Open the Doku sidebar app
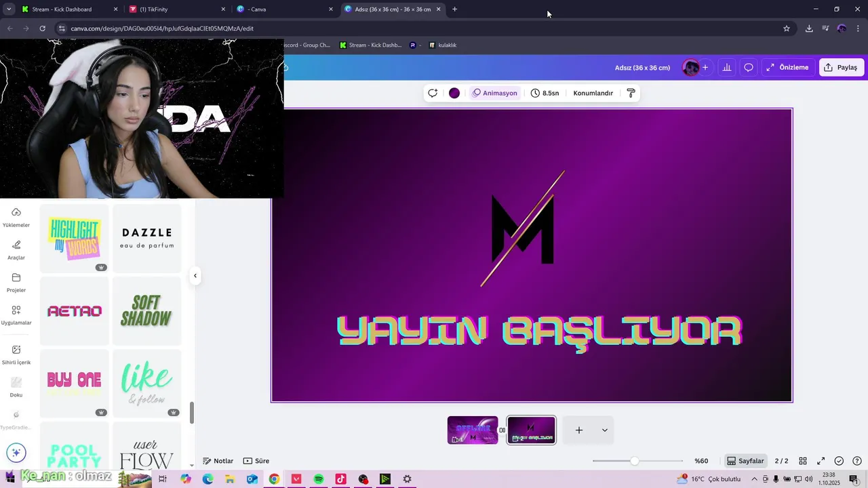This screenshot has width=868, height=488. click(x=16, y=387)
